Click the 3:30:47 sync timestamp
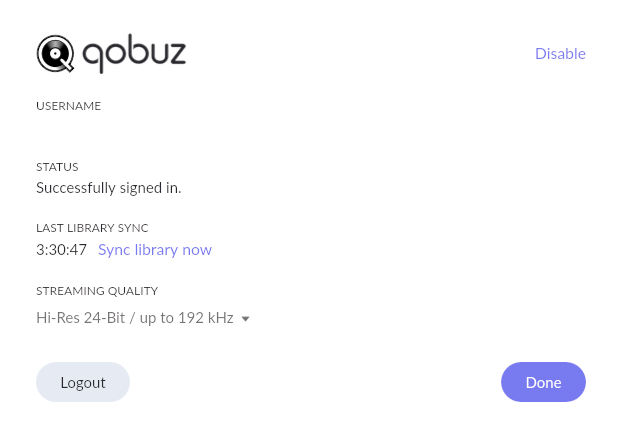 [x=61, y=250]
